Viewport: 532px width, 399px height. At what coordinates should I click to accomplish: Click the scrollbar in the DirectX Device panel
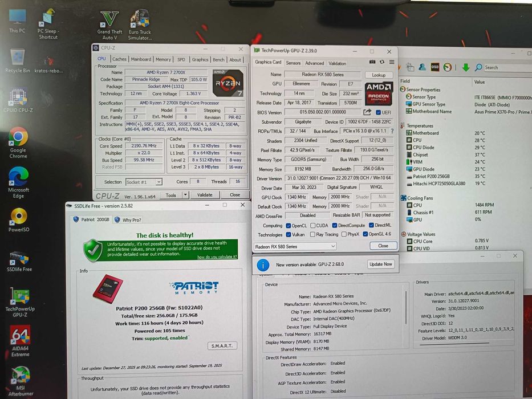coord(406,307)
